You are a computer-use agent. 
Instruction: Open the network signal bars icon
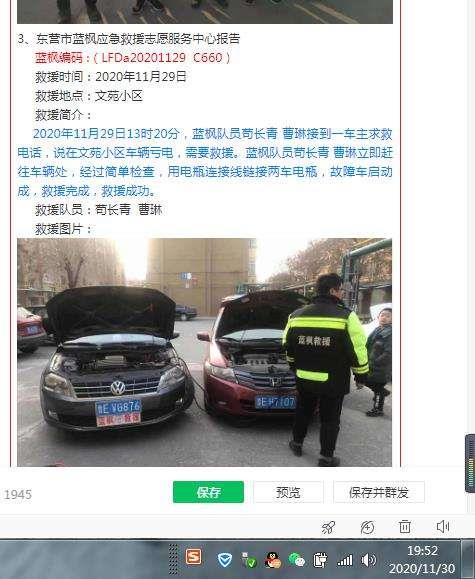coord(345,560)
